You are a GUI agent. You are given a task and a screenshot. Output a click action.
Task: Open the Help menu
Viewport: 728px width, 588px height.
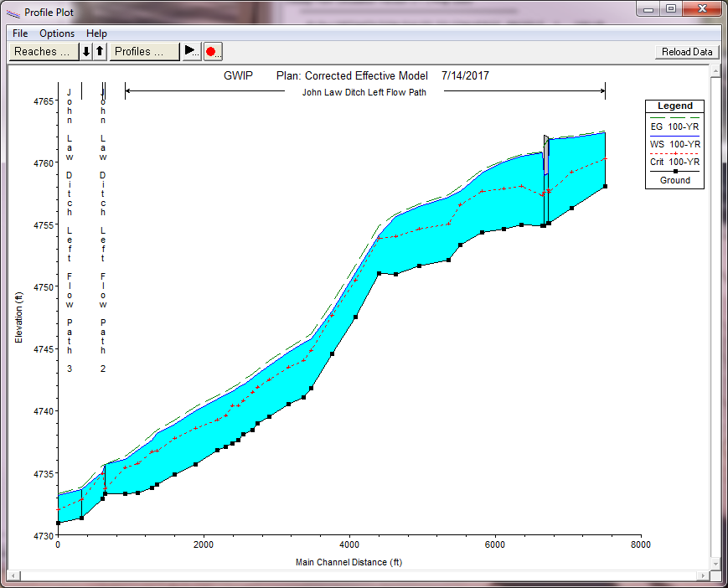point(96,34)
